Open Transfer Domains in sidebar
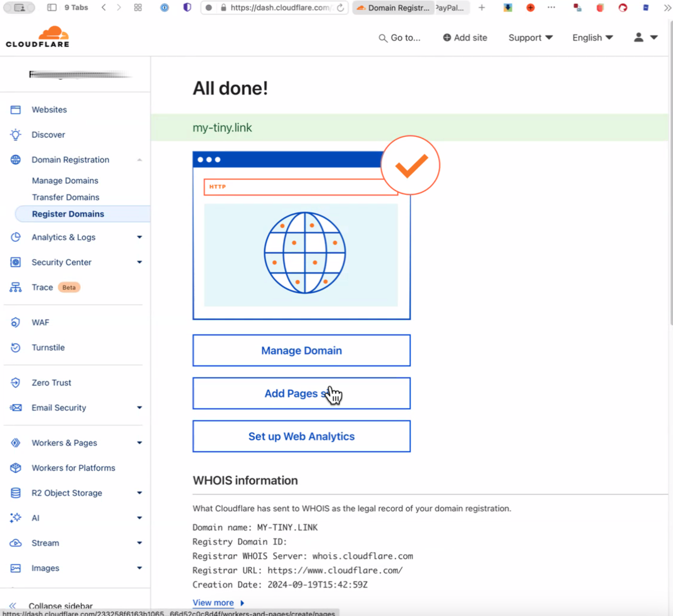Screen dimensions: 673x616 [x=66, y=197]
